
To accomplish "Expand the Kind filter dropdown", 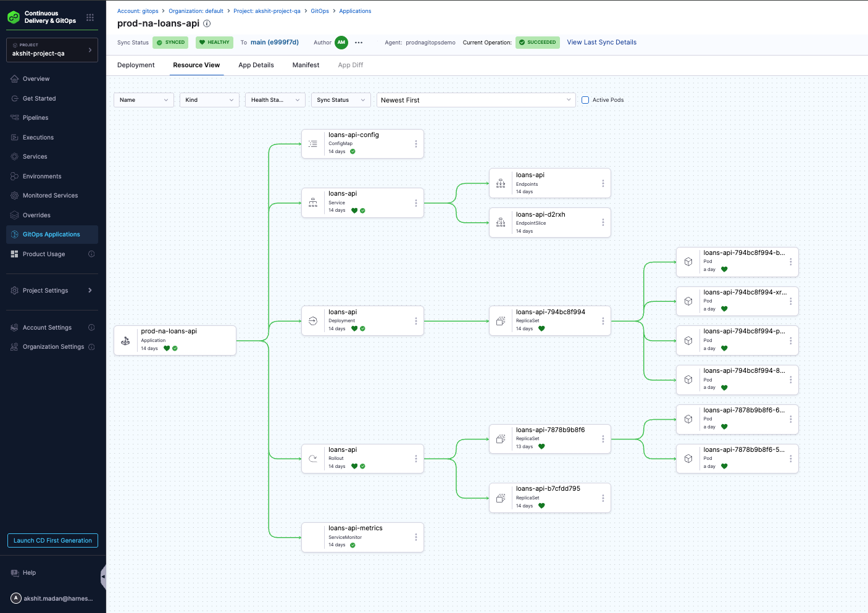I will (209, 100).
